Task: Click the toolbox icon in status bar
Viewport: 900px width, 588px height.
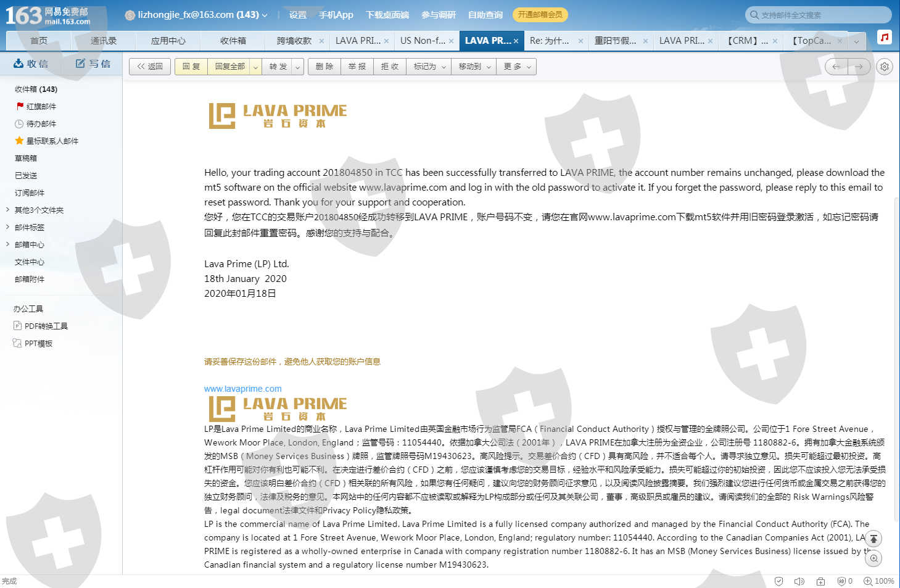Action: pyautogui.click(x=820, y=581)
